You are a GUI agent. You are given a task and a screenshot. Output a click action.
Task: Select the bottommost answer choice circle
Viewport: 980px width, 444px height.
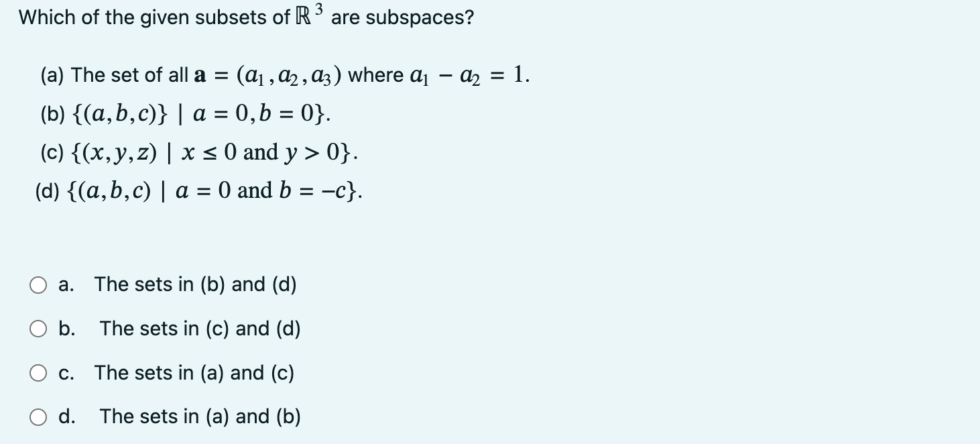pyautogui.click(x=38, y=417)
